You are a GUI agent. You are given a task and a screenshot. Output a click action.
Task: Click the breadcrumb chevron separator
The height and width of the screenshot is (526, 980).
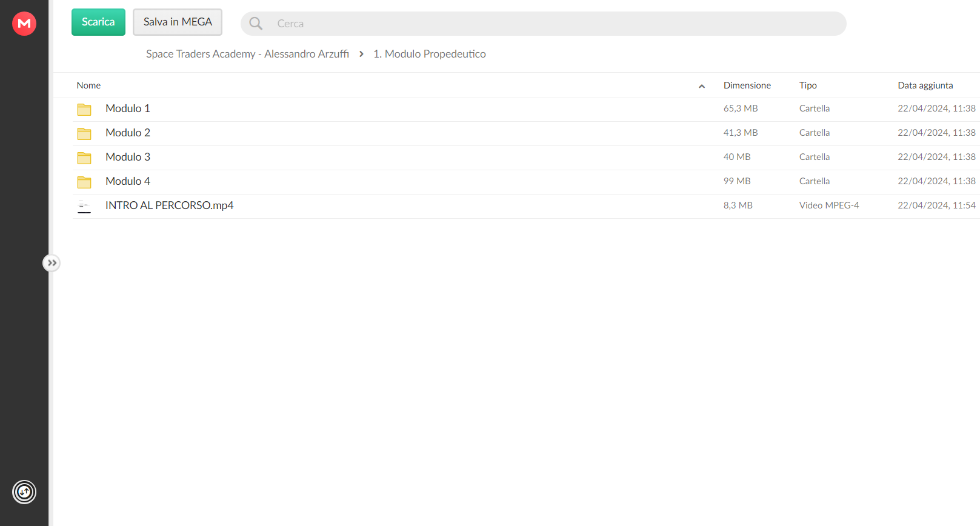click(361, 54)
